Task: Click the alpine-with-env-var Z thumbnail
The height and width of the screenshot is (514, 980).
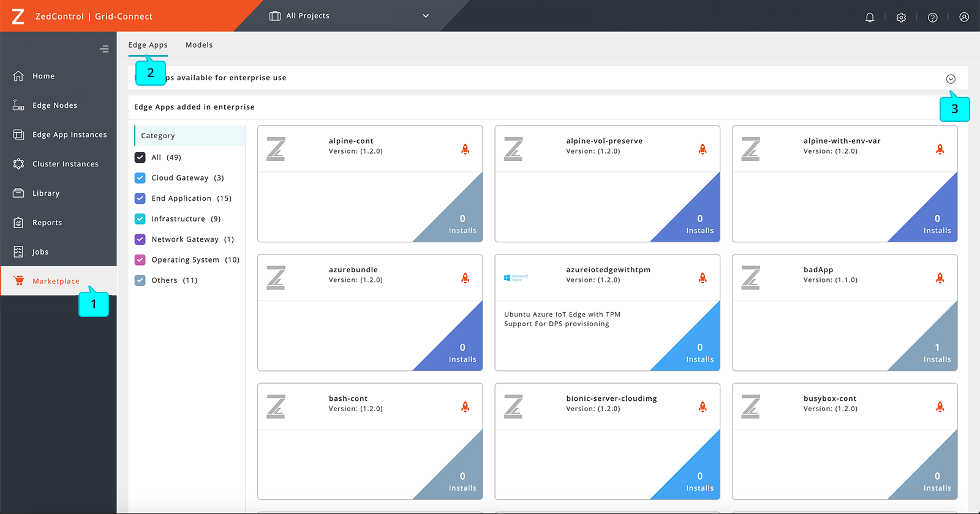Action: [x=750, y=149]
